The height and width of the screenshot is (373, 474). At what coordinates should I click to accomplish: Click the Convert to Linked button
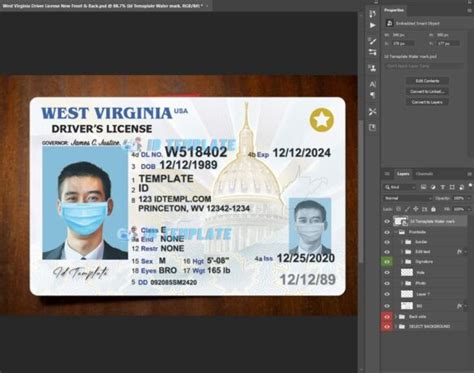[427, 91]
